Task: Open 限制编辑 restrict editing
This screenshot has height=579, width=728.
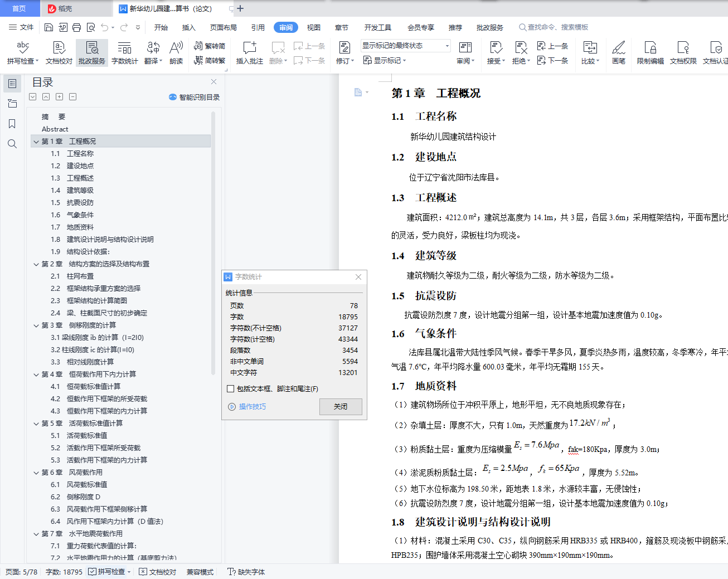Action: coord(651,53)
